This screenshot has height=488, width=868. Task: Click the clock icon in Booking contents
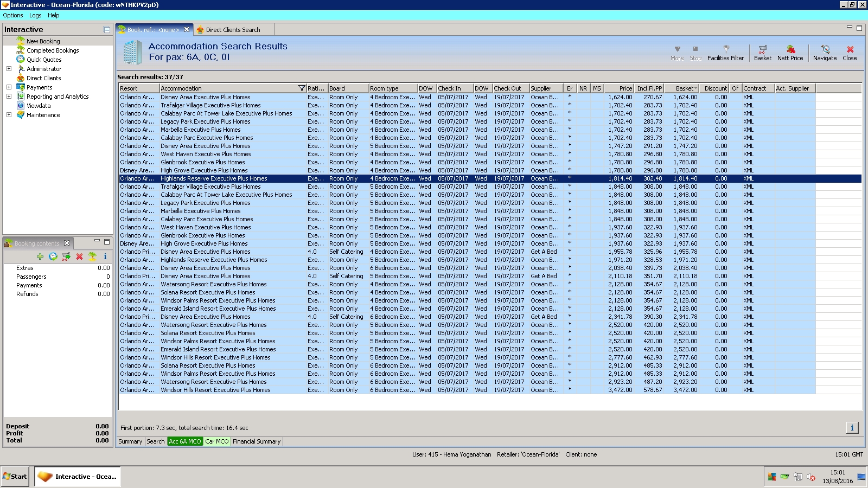coord(53,256)
